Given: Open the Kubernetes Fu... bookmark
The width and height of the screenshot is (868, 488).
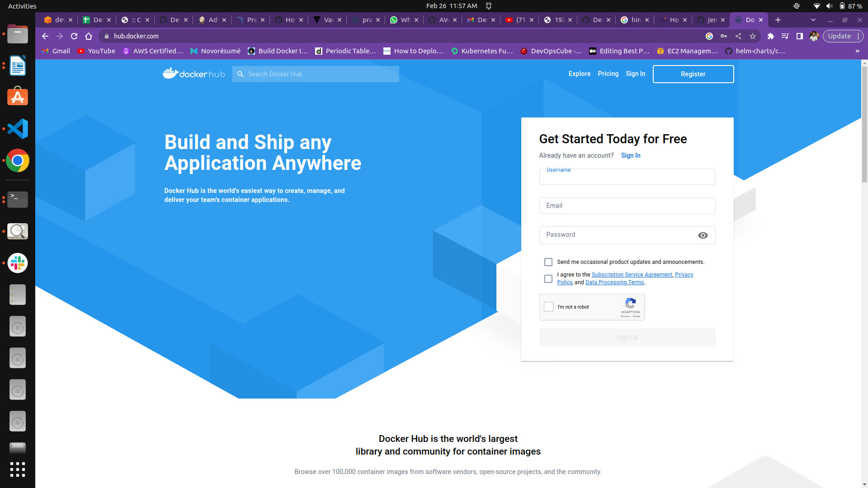Looking at the screenshot, I should 482,51.
